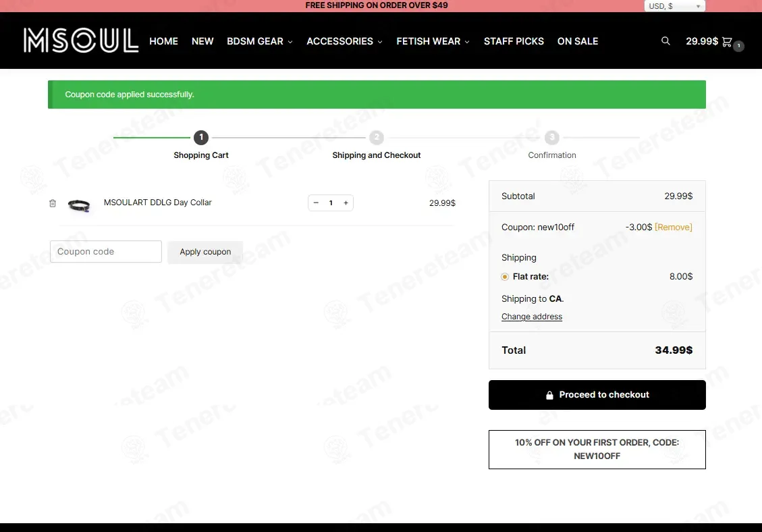
Task: Click the Shipping and Checkout step circle
Action: tap(377, 138)
